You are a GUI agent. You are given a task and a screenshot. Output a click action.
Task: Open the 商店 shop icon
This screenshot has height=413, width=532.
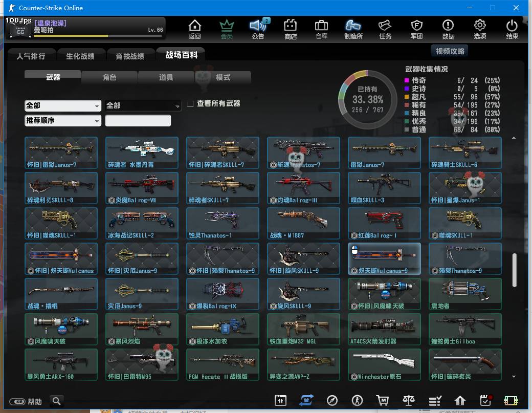click(x=291, y=29)
